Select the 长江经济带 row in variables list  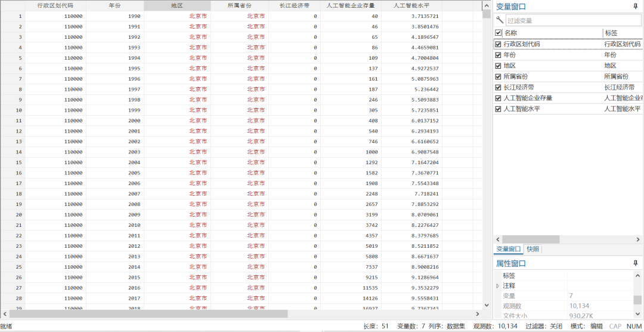568,87
